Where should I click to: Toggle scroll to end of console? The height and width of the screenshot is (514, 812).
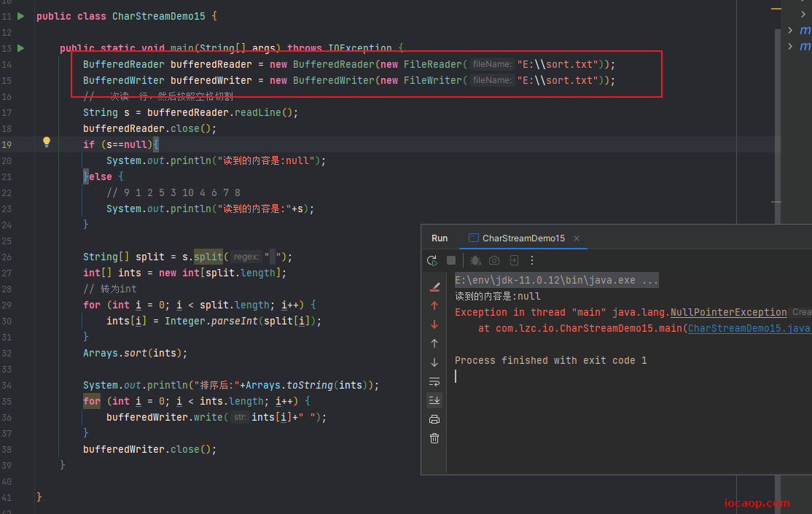tap(434, 400)
